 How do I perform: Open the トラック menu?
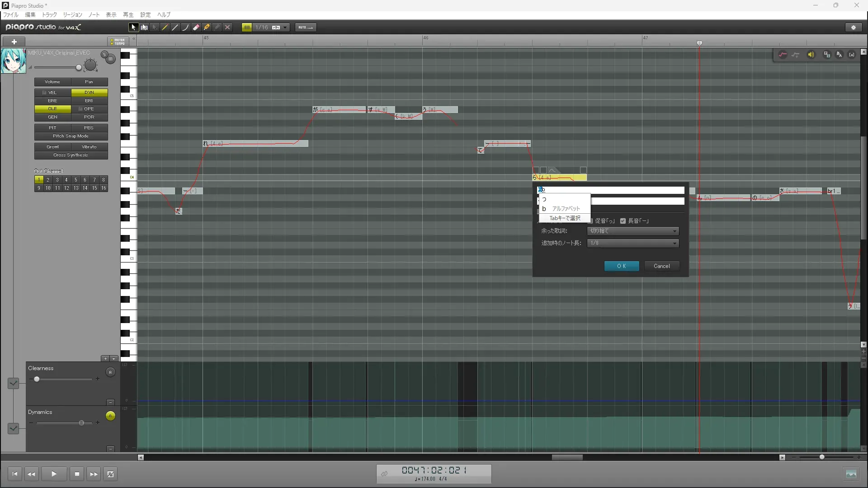(49, 14)
